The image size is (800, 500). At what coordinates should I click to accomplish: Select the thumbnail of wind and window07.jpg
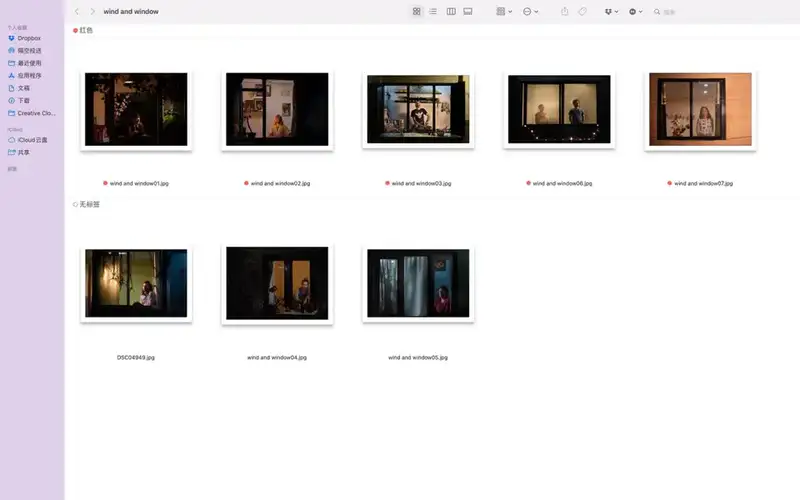point(700,109)
